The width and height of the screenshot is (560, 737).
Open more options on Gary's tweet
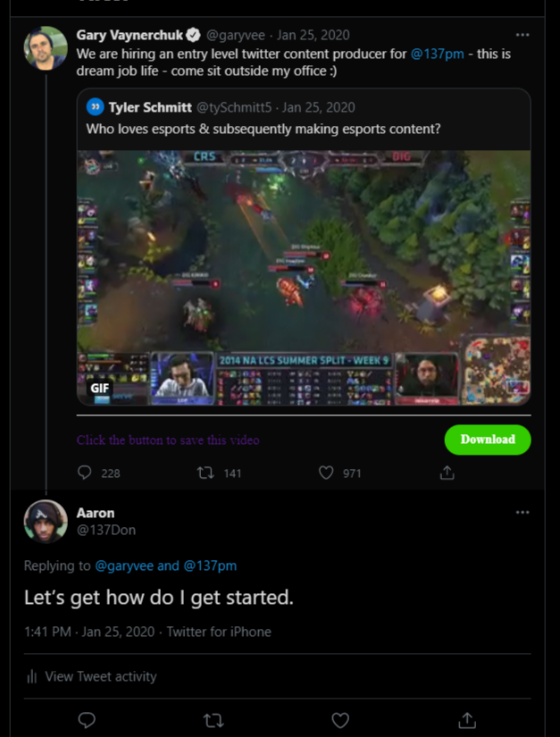pos(522,35)
